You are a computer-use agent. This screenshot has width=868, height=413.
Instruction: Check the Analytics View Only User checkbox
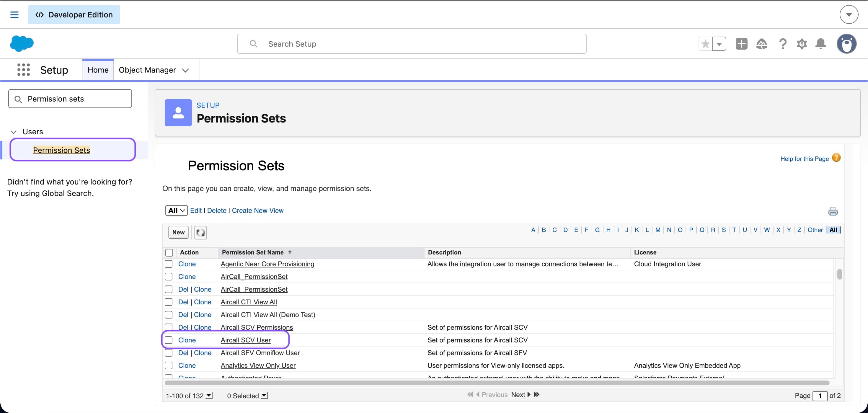click(x=169, y=365)
